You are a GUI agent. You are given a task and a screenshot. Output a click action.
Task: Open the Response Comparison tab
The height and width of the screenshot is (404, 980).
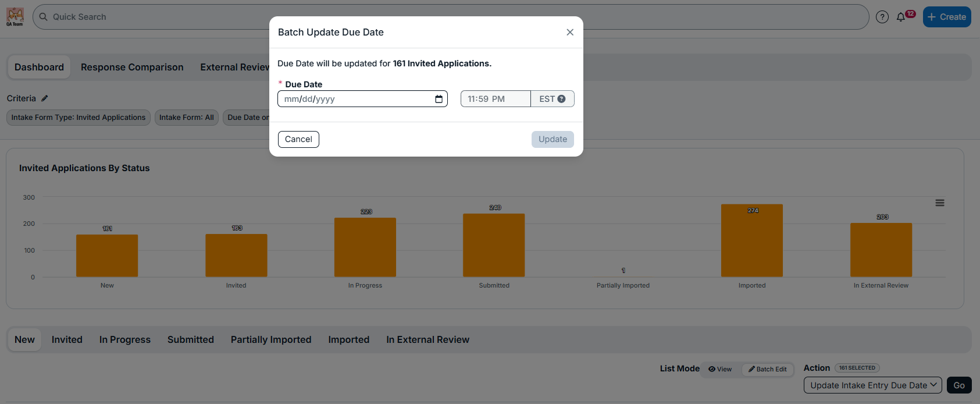pyautogui.click(x=132, y=68)
